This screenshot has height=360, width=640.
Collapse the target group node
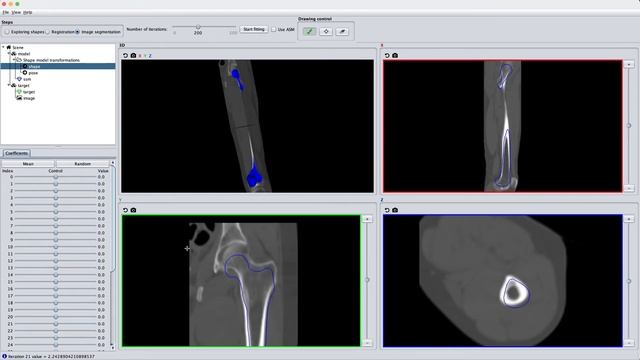pos(9,85)
